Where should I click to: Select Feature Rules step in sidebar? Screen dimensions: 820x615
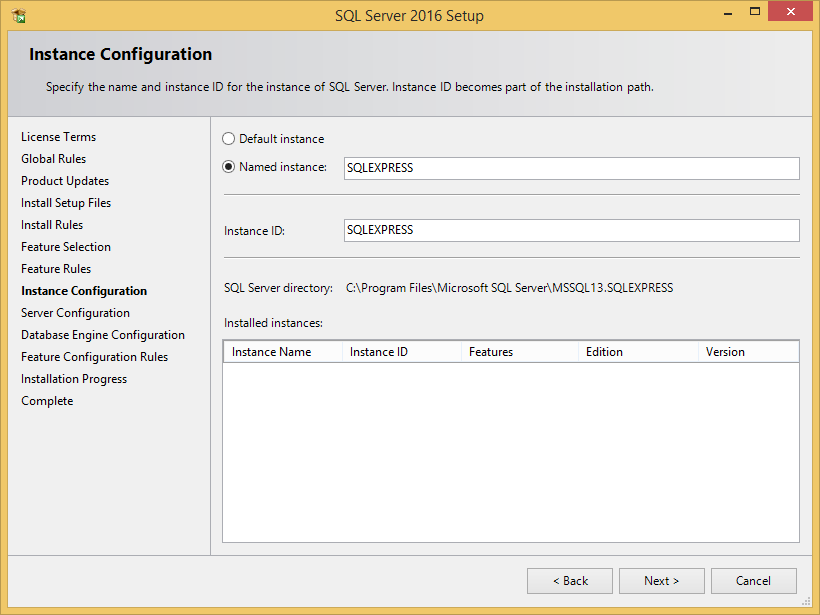56,269
